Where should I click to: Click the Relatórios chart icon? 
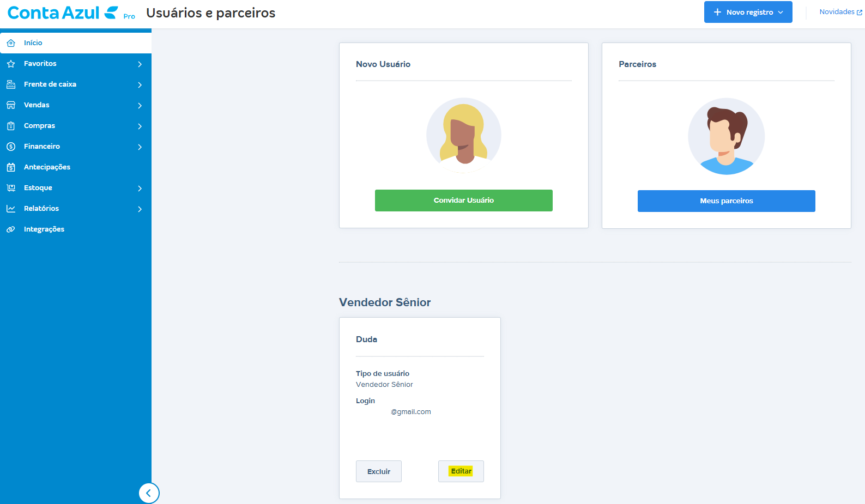coord(11,209)
